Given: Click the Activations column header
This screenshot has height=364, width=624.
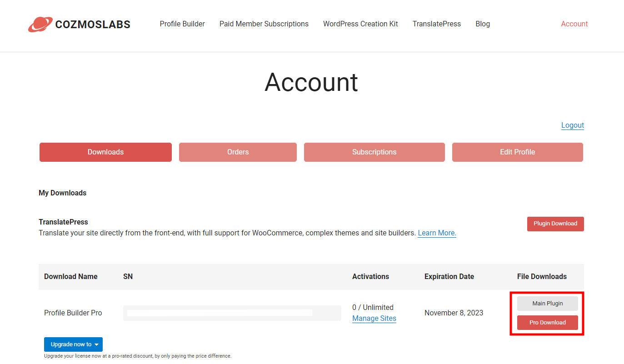Looking at the screenshot, I should point(370,276).
